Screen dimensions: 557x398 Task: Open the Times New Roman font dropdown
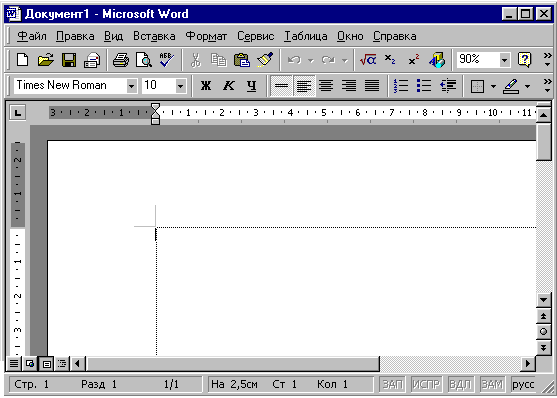131,86
